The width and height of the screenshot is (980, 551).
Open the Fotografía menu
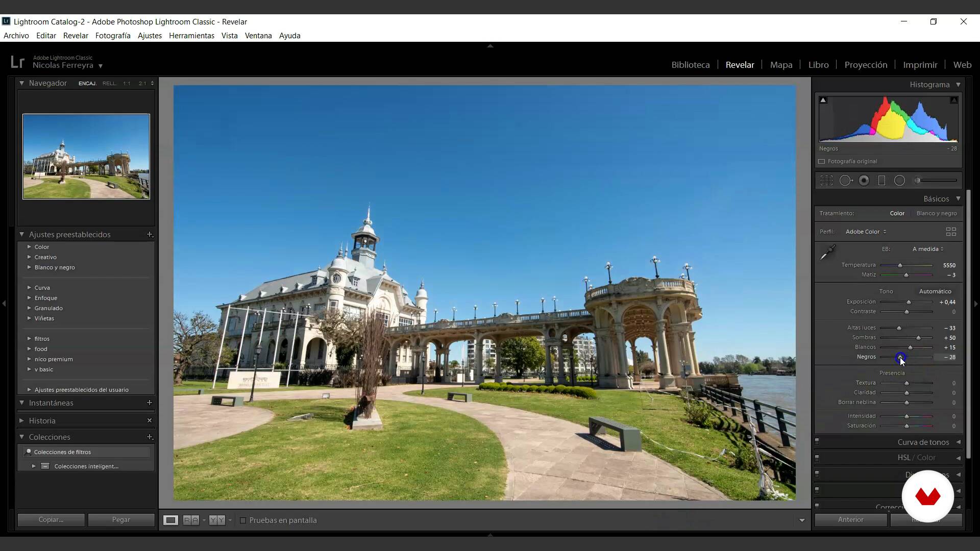click(113, 36)
